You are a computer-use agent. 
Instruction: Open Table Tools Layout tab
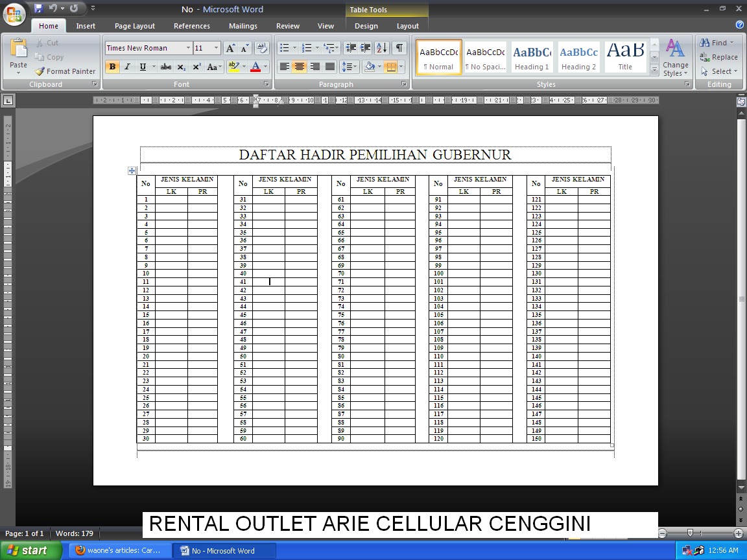408,26
